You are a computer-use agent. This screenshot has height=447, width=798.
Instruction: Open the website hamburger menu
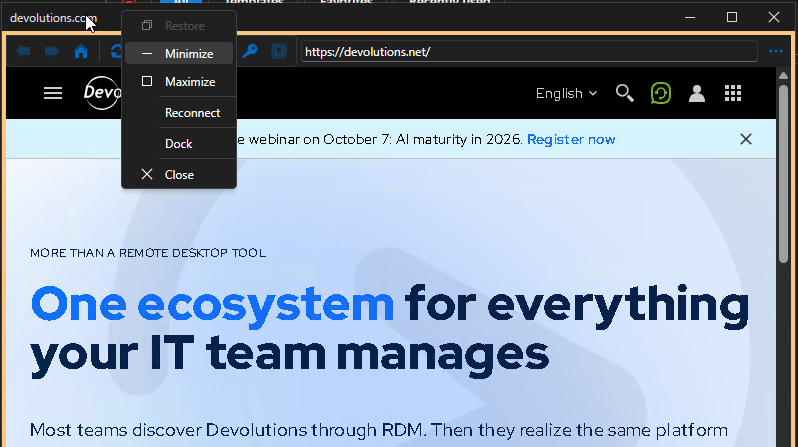coord(53,93)
